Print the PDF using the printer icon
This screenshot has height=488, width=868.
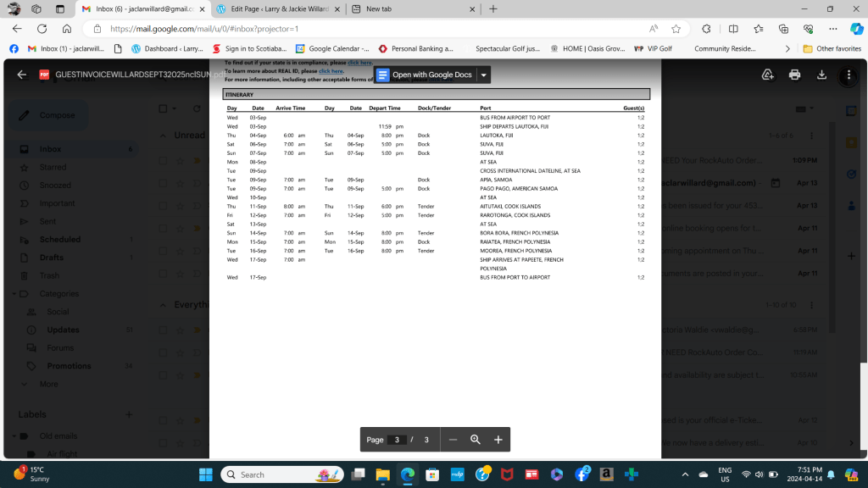pos(794,75)
